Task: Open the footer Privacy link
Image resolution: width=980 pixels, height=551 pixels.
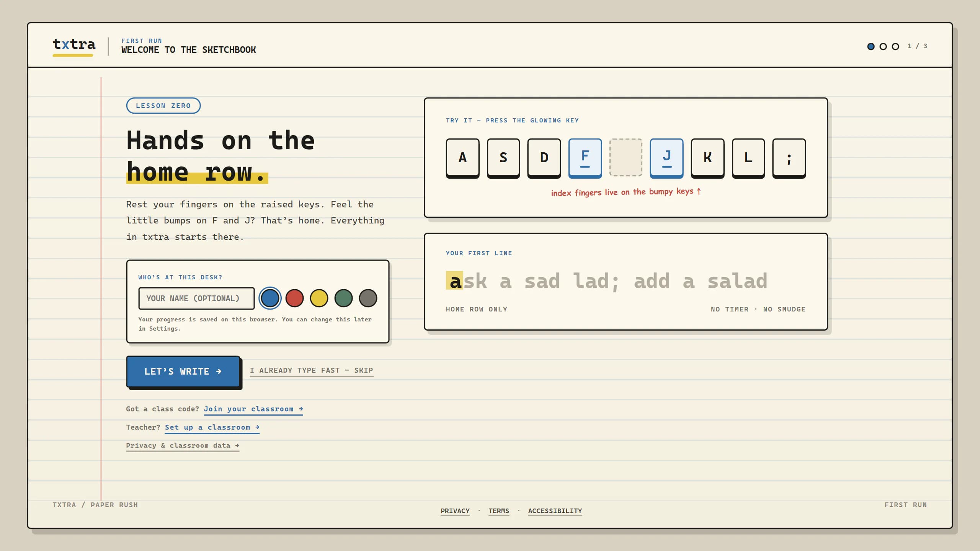Action: click(x=455, y=511)
